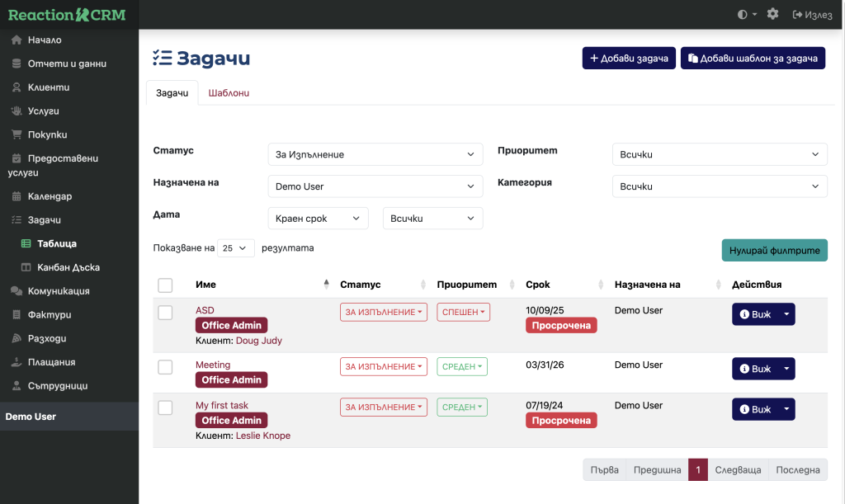Select the Meeting task checkbox
Screen dimensions: 845x504
(165, 367)
